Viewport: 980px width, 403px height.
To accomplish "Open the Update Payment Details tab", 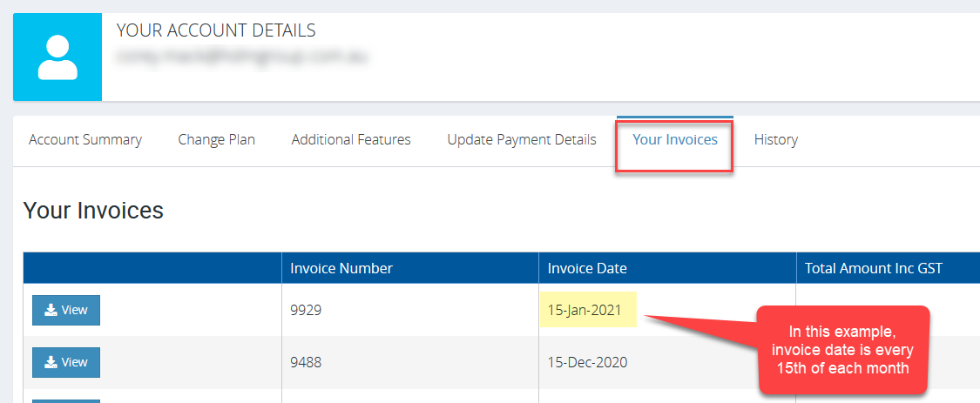I will click(x=522, y=139).
